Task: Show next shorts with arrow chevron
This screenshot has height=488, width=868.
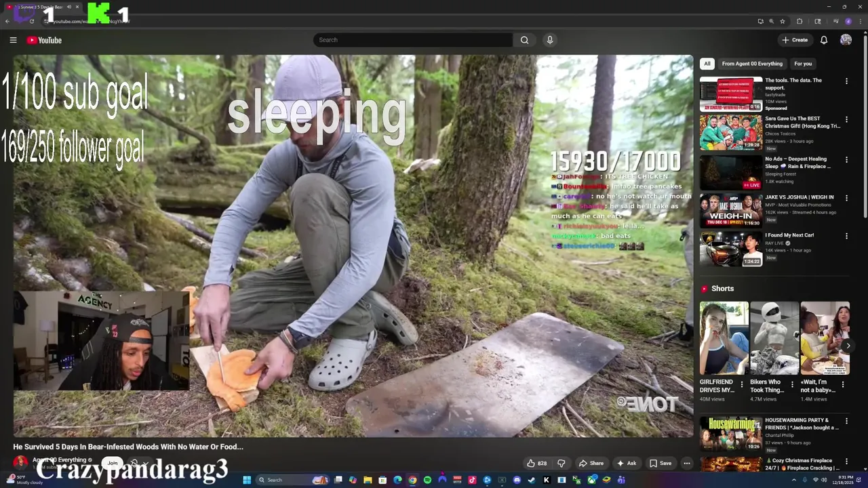Action: 848,346
